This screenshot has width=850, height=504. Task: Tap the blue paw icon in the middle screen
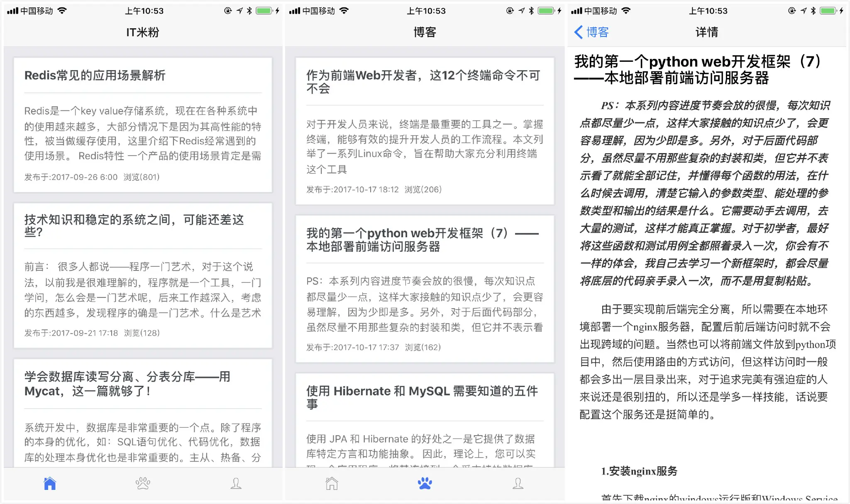[x=425, y=484]
